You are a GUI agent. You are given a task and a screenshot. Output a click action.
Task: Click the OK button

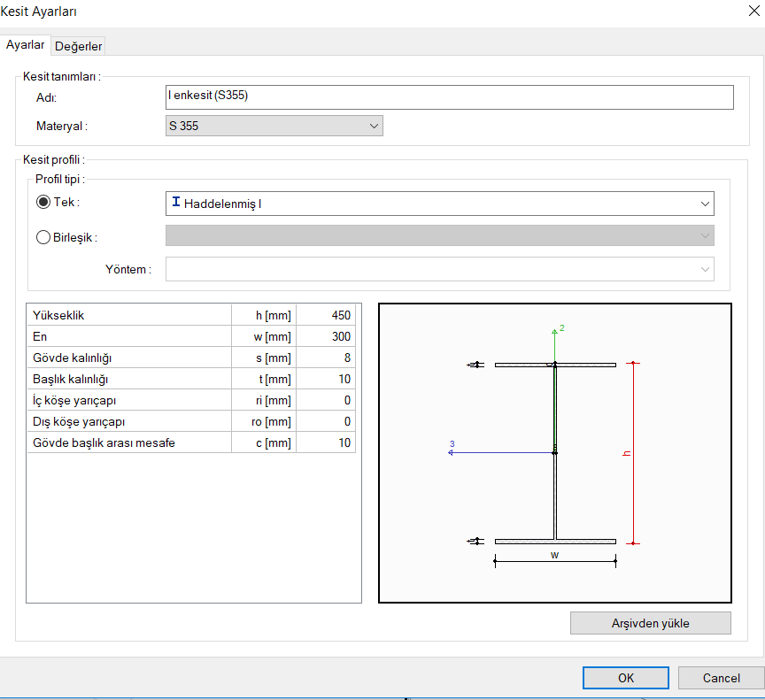[625, 678]
